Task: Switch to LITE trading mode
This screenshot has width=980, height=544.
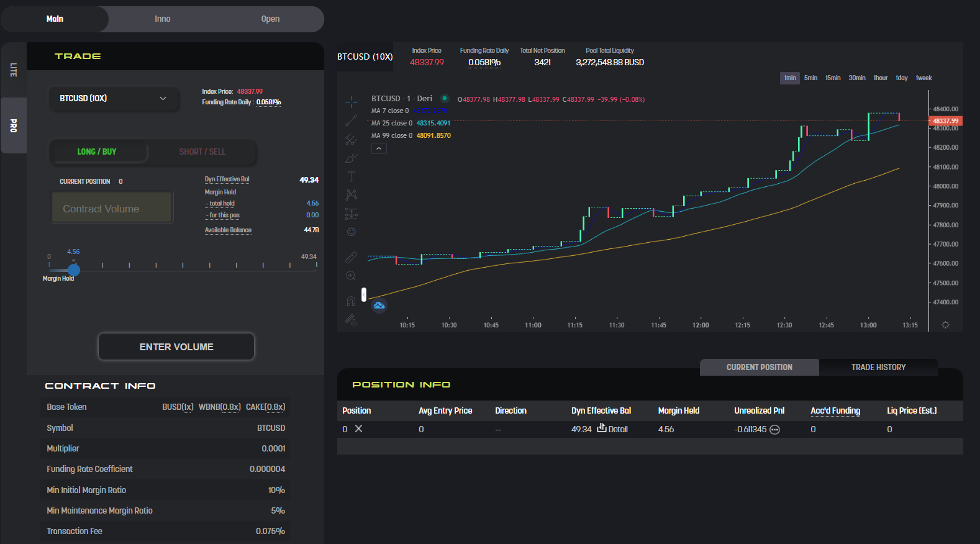Action: coord(13,70)
